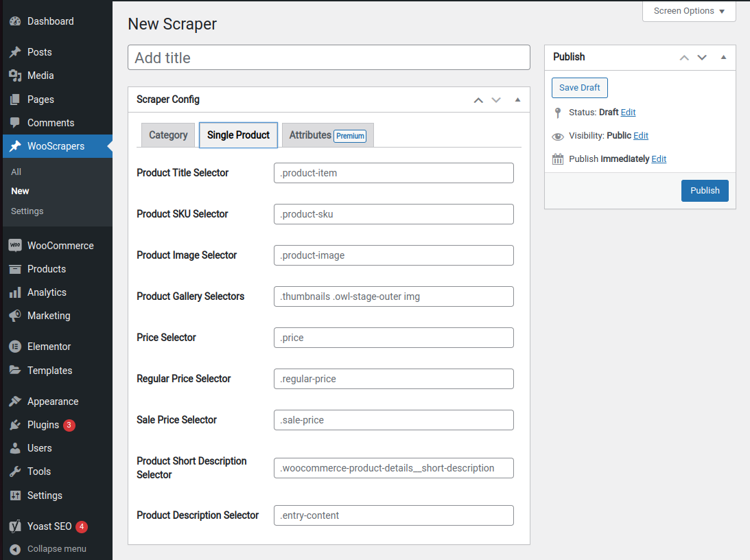
Task: Open WooCommerce via its Woo icon
Action: click(x=15, y=245)
